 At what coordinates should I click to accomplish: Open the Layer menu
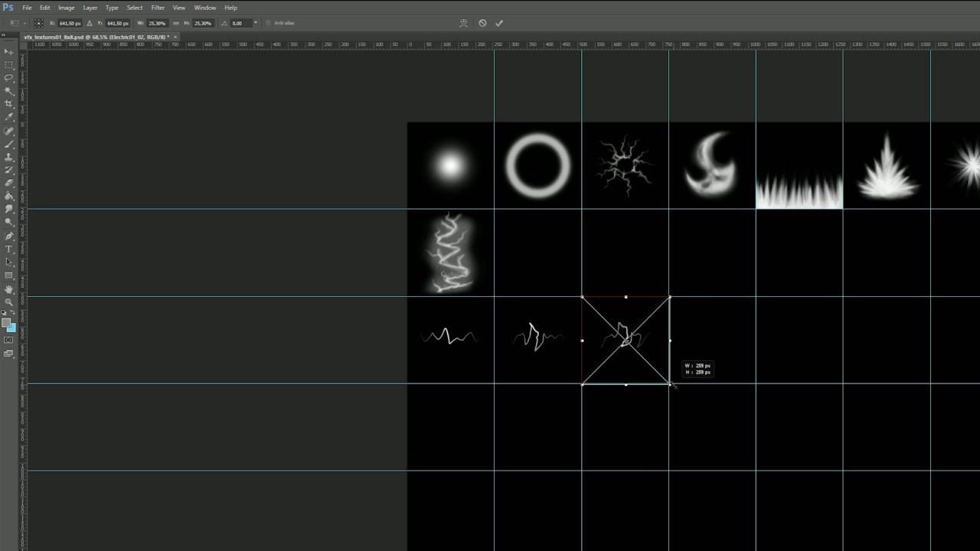click(90, 8)
